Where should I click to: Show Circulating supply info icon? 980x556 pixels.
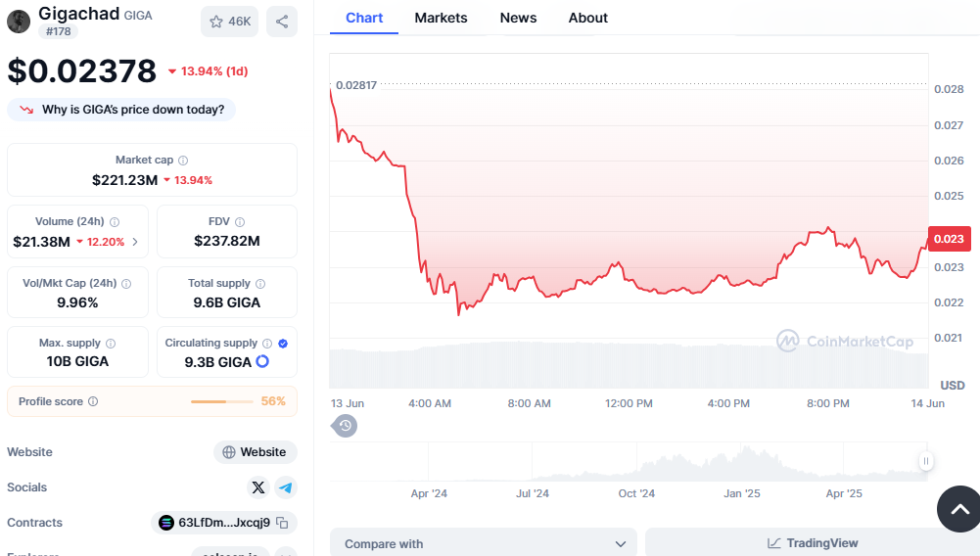[267, 344]
